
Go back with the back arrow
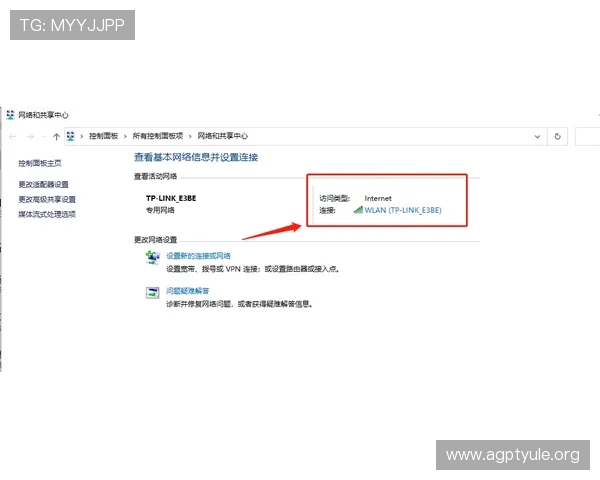pyautogui.click(x=13, y=137)
